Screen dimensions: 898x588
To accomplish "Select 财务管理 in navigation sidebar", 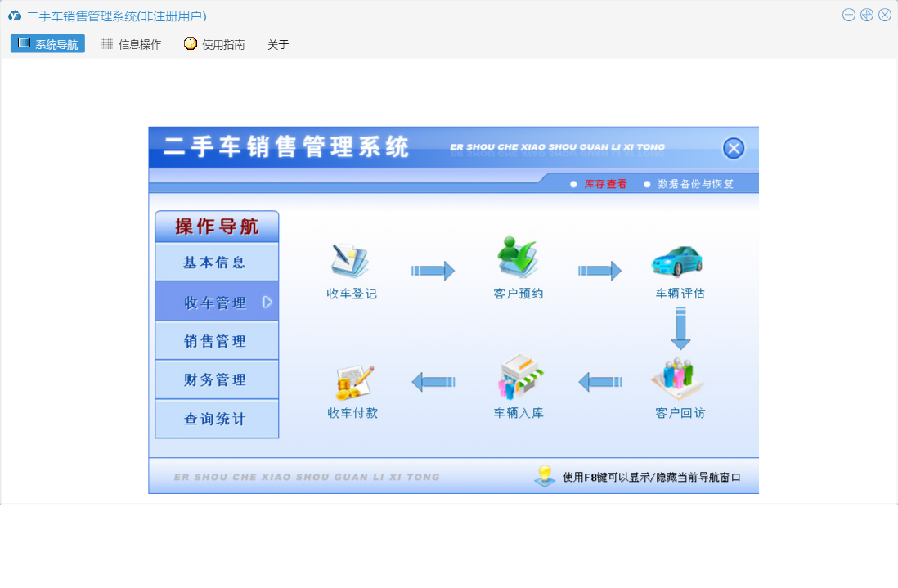I will click(217, 379).
